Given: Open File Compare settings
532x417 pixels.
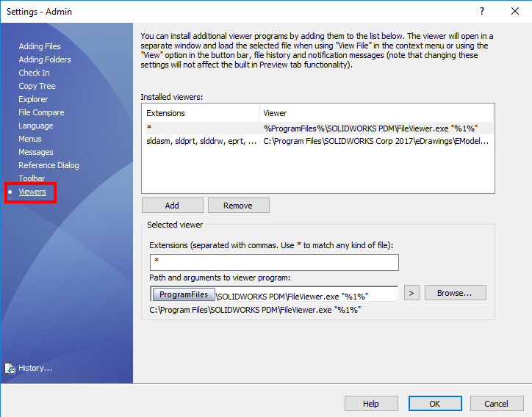Looking at the screenshot, I should coord(41,112).
